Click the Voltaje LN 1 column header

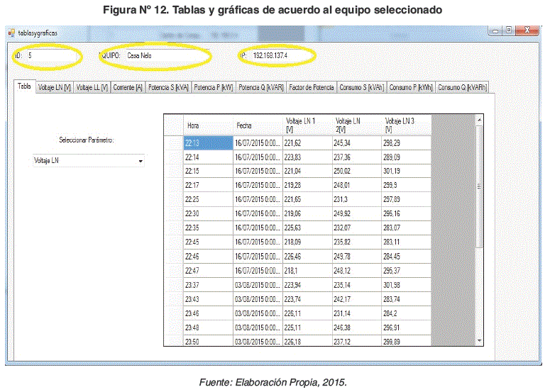[x=307, y=125]
